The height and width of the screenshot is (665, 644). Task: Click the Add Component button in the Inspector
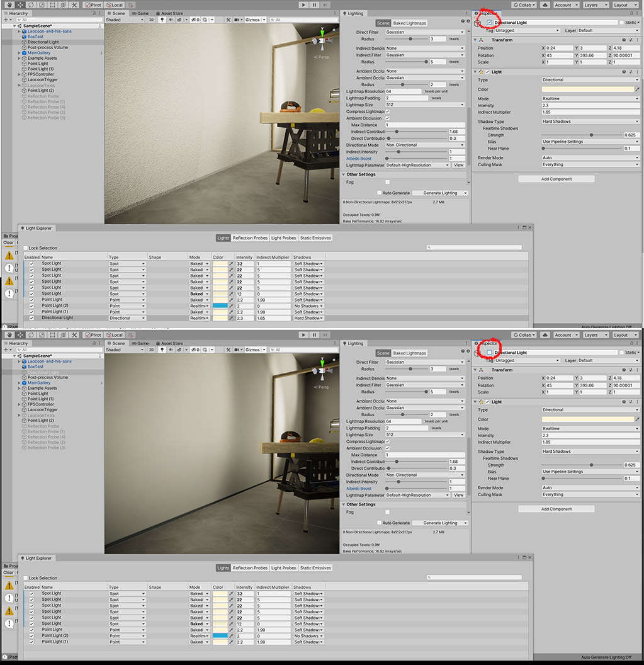[556, 178]
